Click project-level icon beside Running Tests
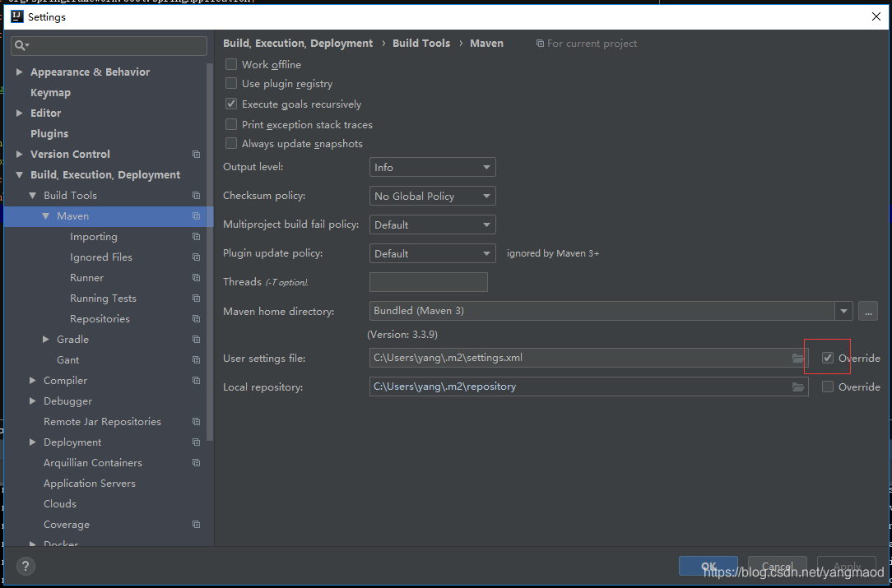This screenshot has height=588, width=892. 197,298
